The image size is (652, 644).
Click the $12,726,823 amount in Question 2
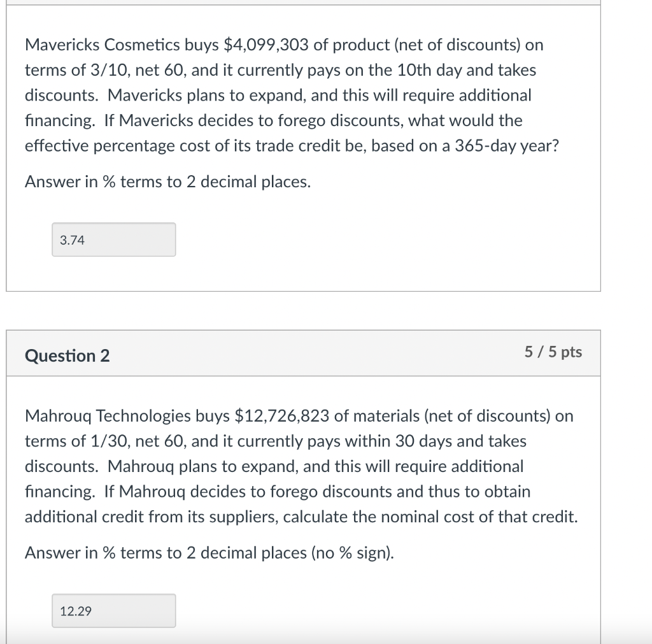[282, 416]
